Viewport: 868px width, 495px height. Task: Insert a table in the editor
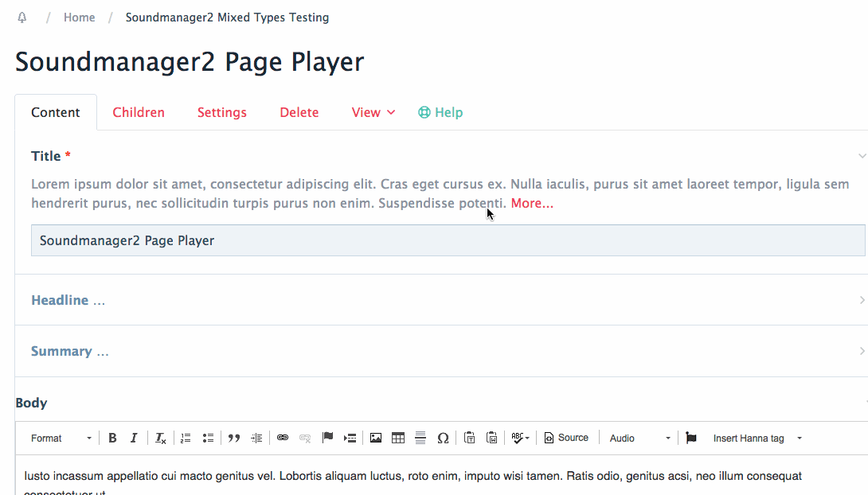pos(398,438)
